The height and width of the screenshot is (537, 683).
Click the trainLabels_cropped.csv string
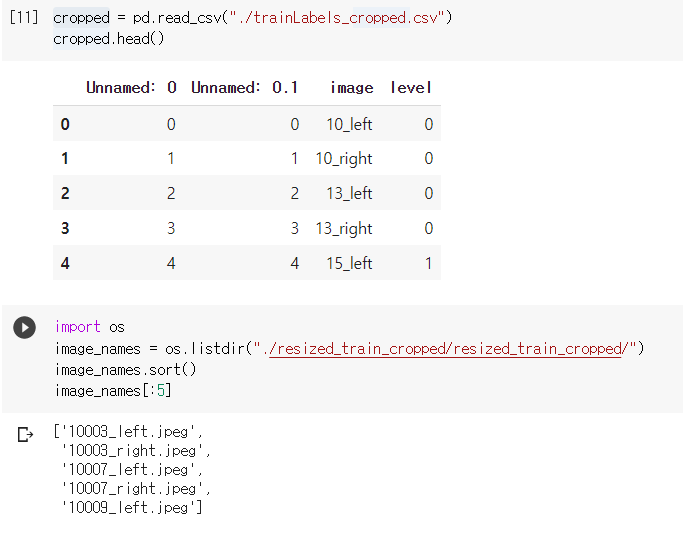point(336,18)
